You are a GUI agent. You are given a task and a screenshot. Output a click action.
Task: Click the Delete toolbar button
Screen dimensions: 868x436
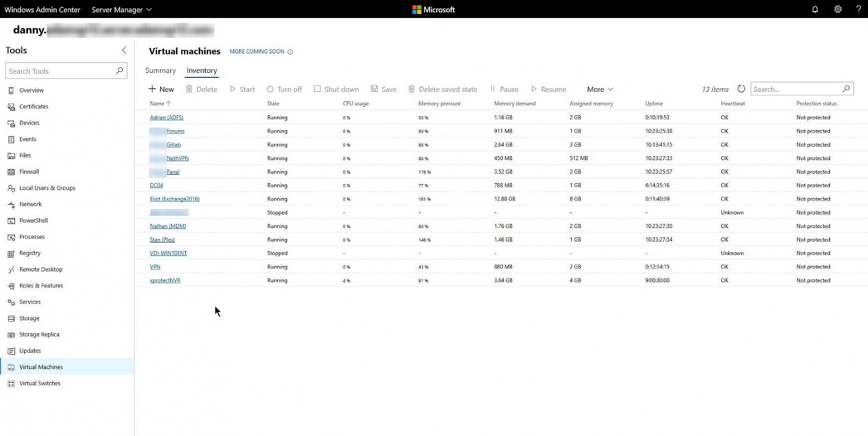coord(201,89)
